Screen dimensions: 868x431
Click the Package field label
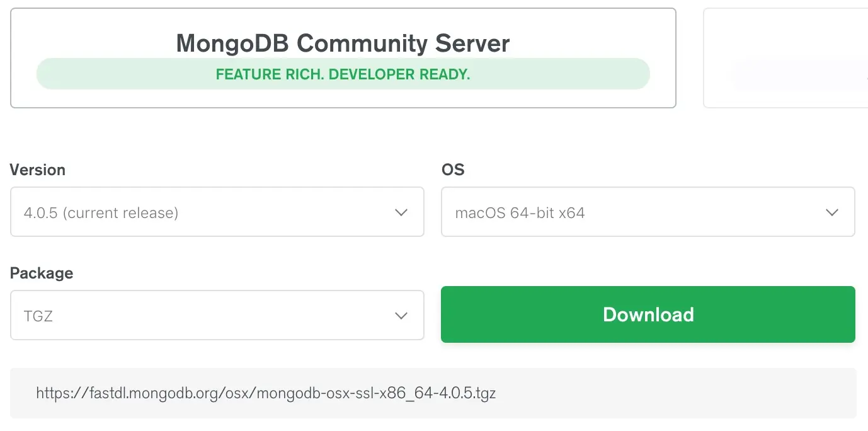click(42, 273)
